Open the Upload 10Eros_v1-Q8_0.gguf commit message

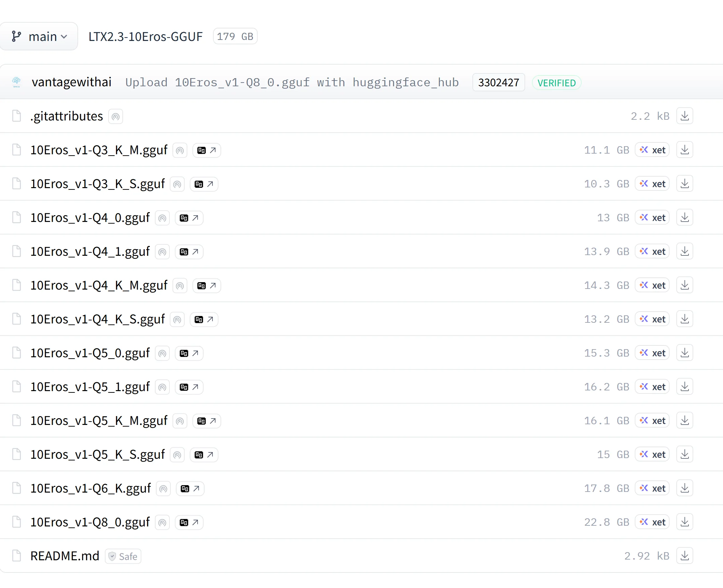(x=292, y=82)
